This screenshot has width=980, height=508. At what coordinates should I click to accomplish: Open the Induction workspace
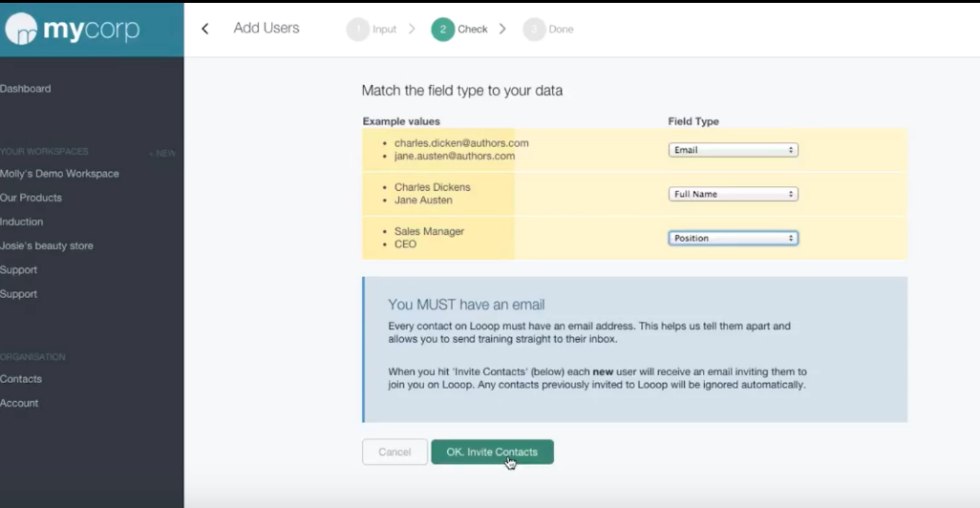(21, 222)
